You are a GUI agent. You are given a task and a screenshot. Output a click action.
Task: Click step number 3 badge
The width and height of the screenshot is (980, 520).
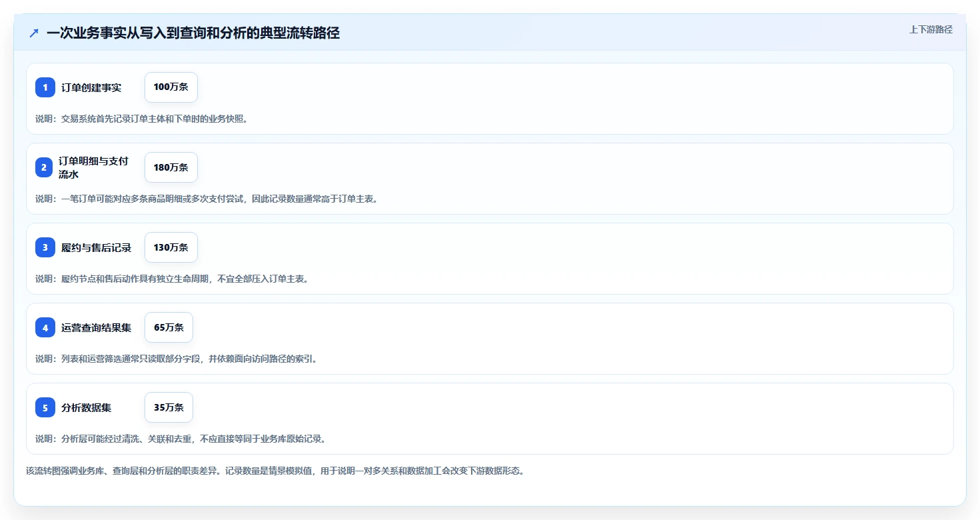pos(45,247)
